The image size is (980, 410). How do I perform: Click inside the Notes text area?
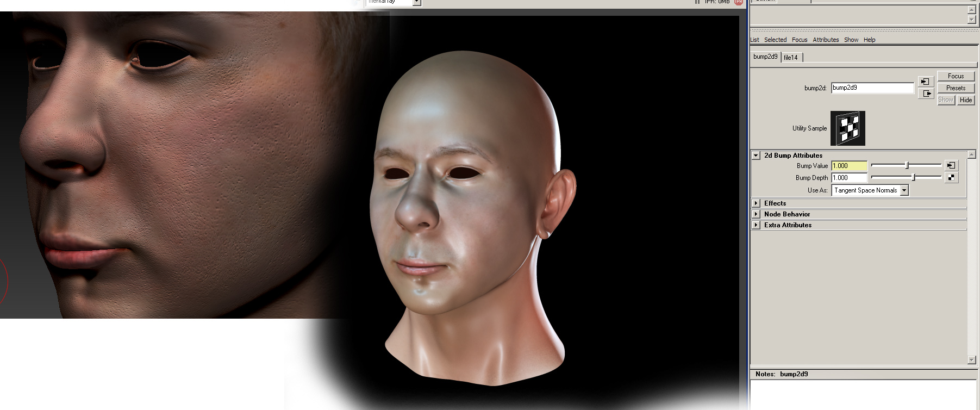863,394
